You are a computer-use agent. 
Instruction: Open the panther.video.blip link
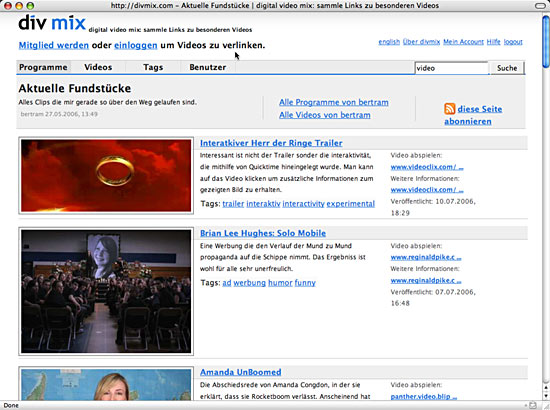pyautogui.click(x=424, y=397)
